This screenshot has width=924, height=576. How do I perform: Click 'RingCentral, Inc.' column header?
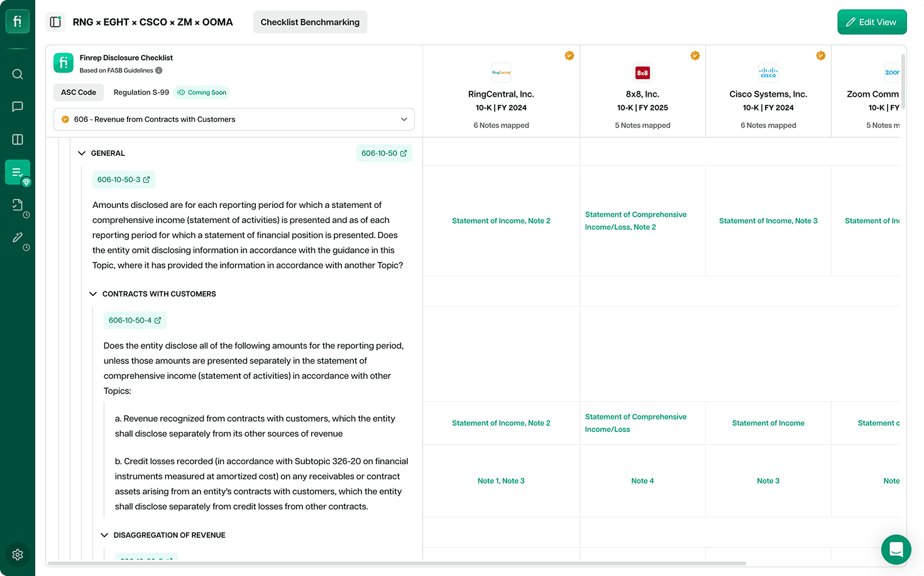pyautogui.click(x=501, y=94)
